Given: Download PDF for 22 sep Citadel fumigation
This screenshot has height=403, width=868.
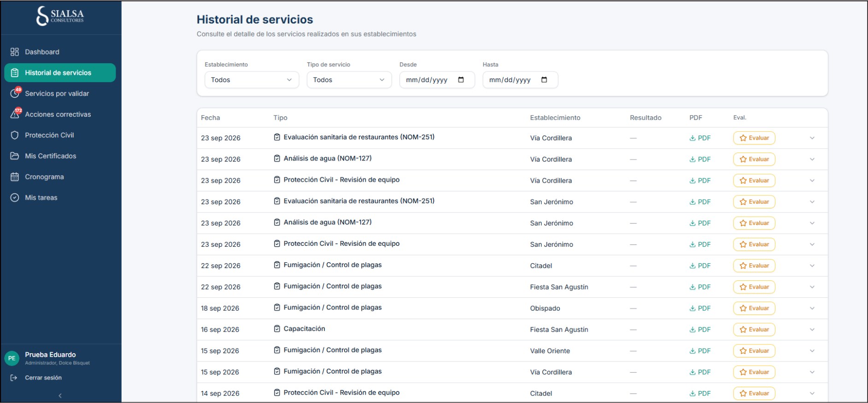Looking at the screenshot, I should (700, 266).
